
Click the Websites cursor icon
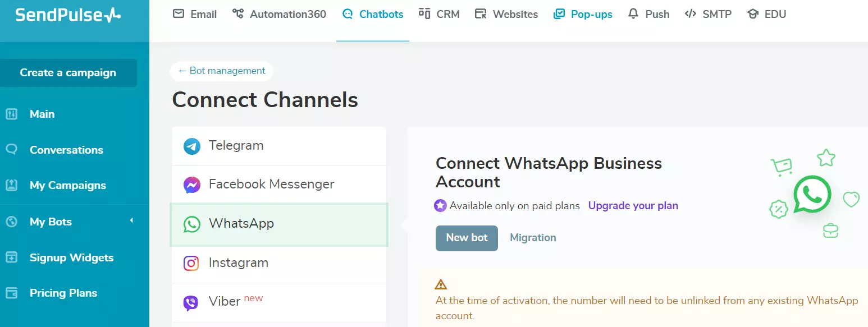(481, 13)
